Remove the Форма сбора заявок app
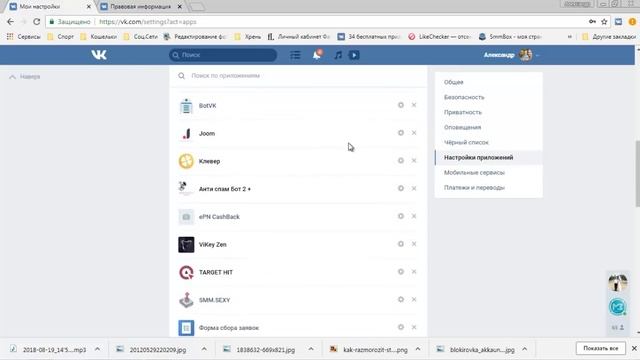Screen dimensions: 640x360 coord(414,327)
